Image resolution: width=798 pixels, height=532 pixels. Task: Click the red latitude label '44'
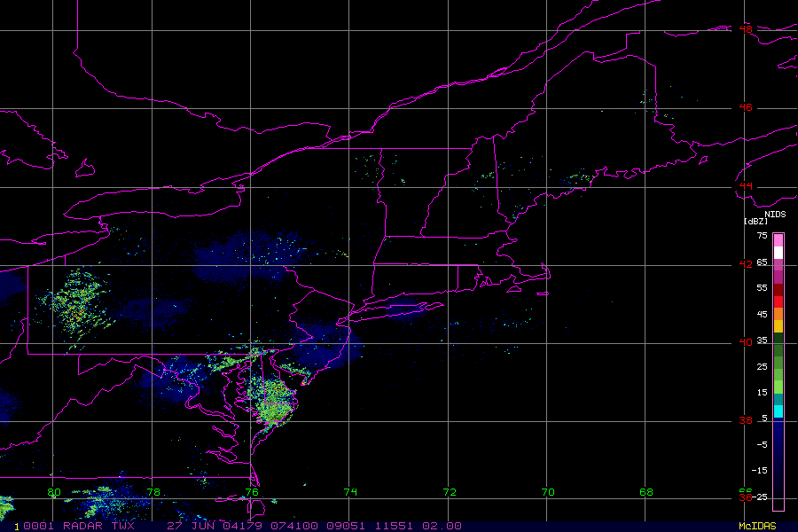click(746, 186)
